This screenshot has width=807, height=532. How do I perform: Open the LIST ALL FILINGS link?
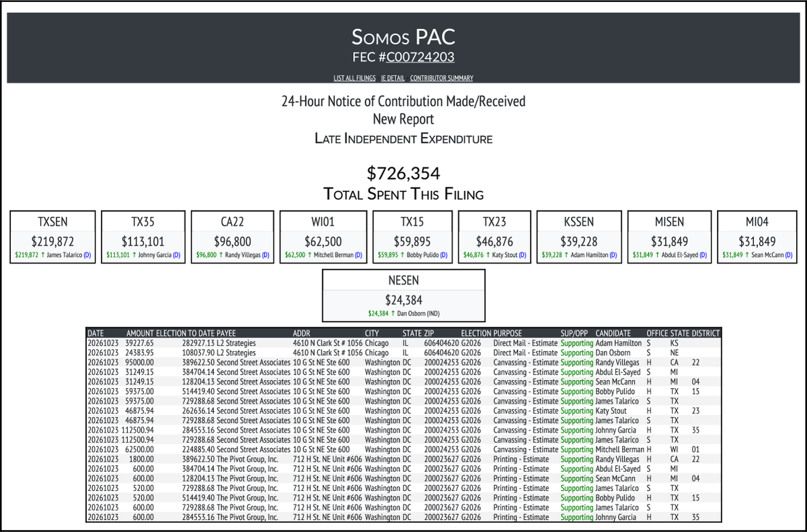(355, 78)
